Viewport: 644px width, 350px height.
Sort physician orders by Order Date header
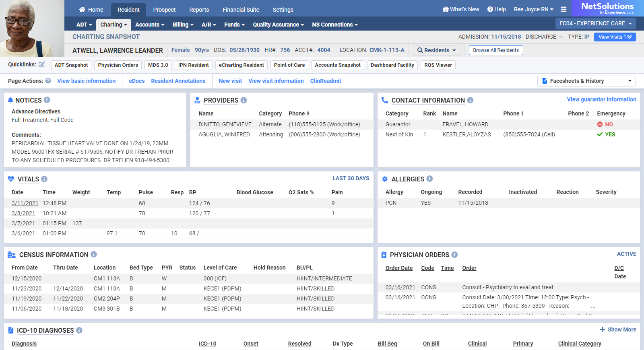(x=399, y=268)
